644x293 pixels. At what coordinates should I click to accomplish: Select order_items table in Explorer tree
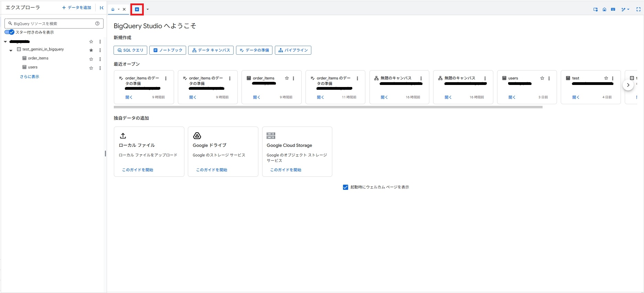click(x=38, y=58)
